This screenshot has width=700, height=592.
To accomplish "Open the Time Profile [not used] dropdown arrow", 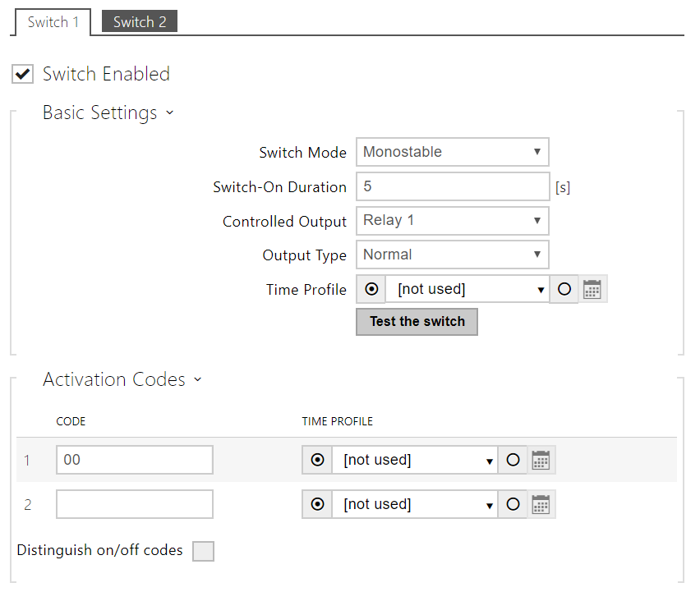I will pos(538,289).
